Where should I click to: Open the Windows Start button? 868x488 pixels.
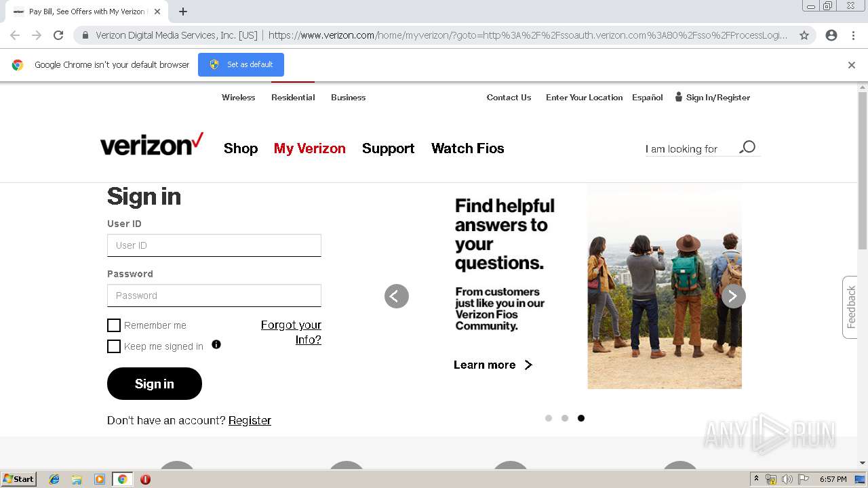click(18, 479)
